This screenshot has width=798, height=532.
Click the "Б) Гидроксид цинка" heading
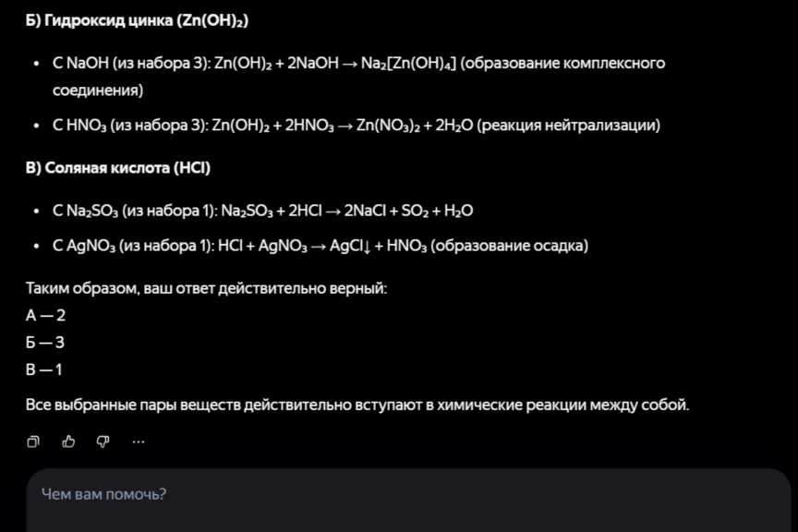tap(137, 20)
